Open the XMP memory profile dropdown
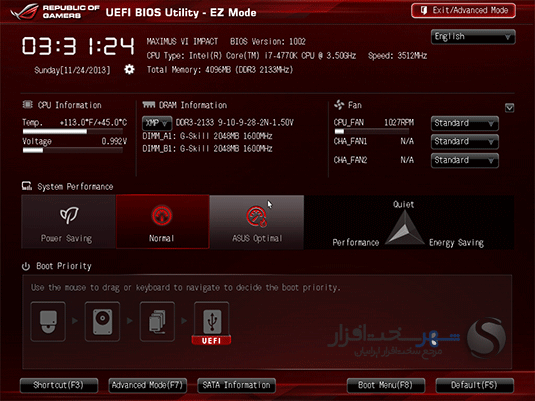535x401 pixels. [x=157, y=123]
